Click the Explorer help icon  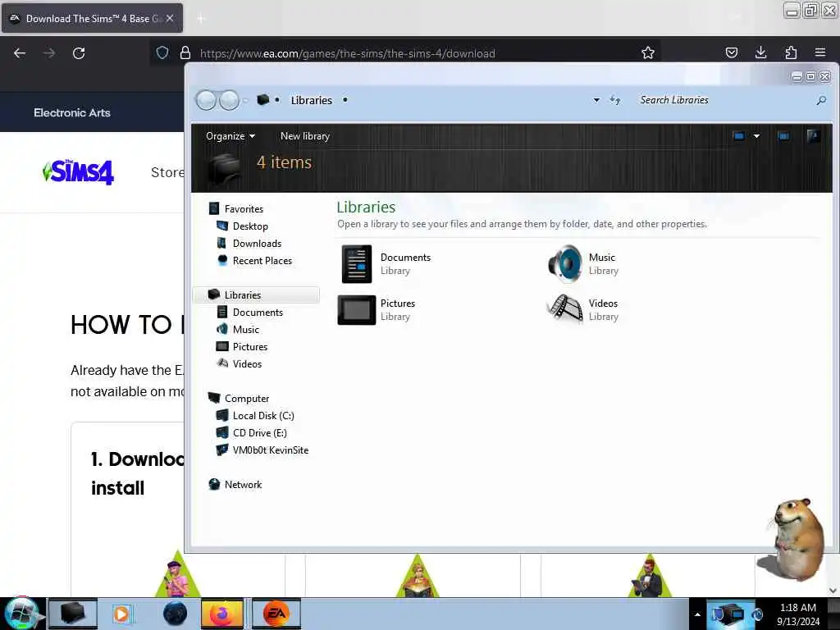pyautogui.click(x=813, y=136)
